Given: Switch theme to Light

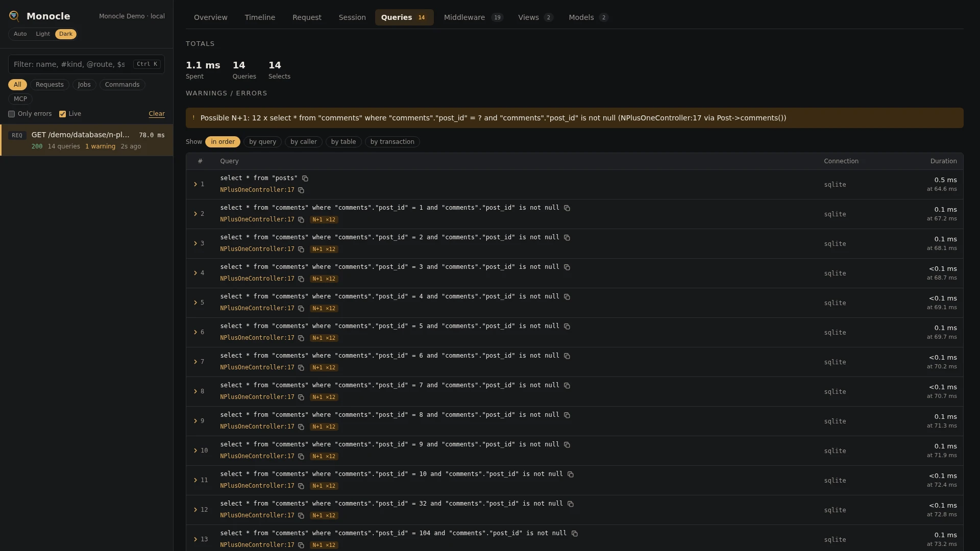Looking at the screenshot, I should [43, 34].
